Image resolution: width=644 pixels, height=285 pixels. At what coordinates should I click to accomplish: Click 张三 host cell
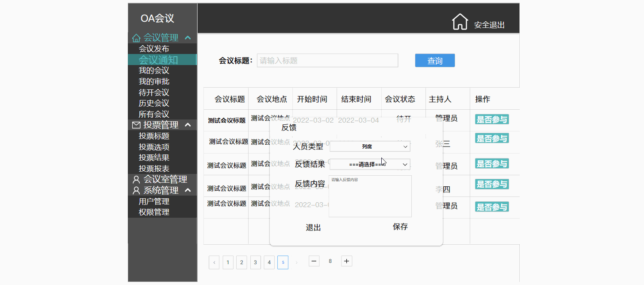[443, 144]
